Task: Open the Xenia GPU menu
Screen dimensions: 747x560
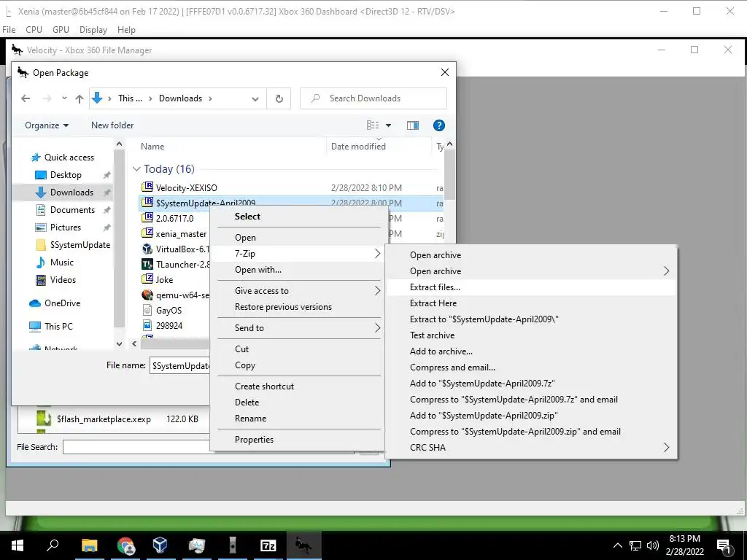Action: point(61,29)
